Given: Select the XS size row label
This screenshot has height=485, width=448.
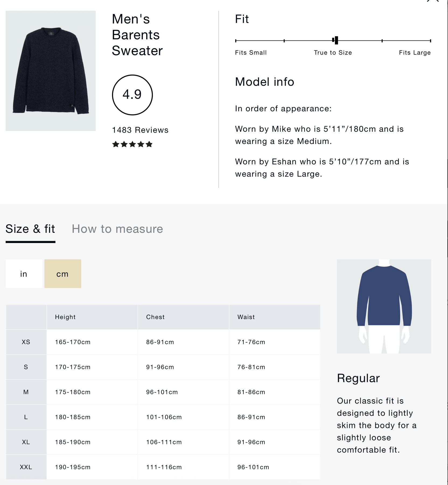Looking at the screenshot, I should 26,342.
